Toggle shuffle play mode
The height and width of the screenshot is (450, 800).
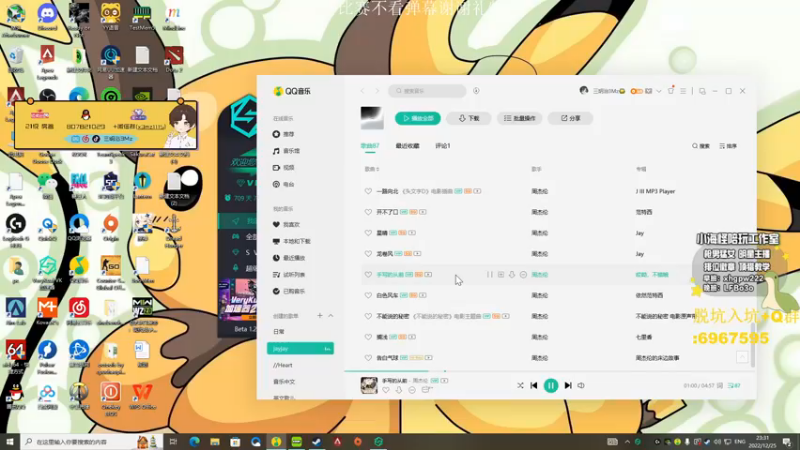tap(520, 386)
